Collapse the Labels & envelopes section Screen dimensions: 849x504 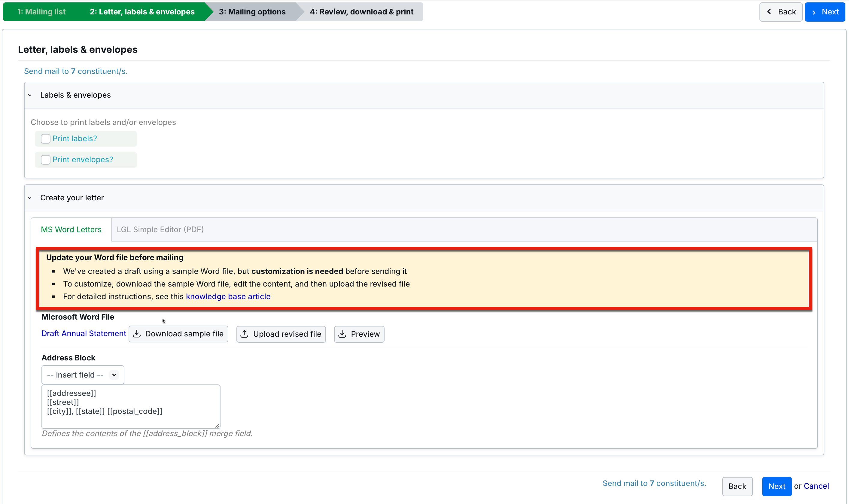(x=30, y=95)
